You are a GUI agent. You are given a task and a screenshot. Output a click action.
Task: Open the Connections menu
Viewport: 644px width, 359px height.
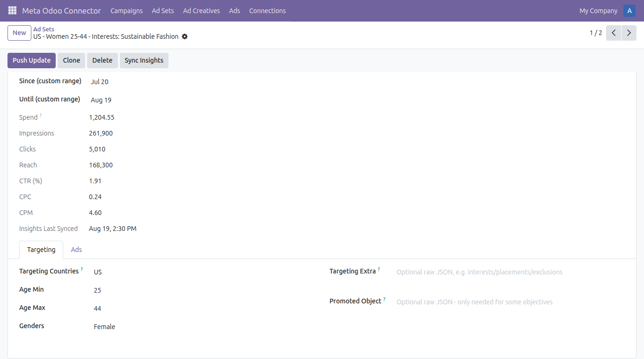tap(267, 11)
